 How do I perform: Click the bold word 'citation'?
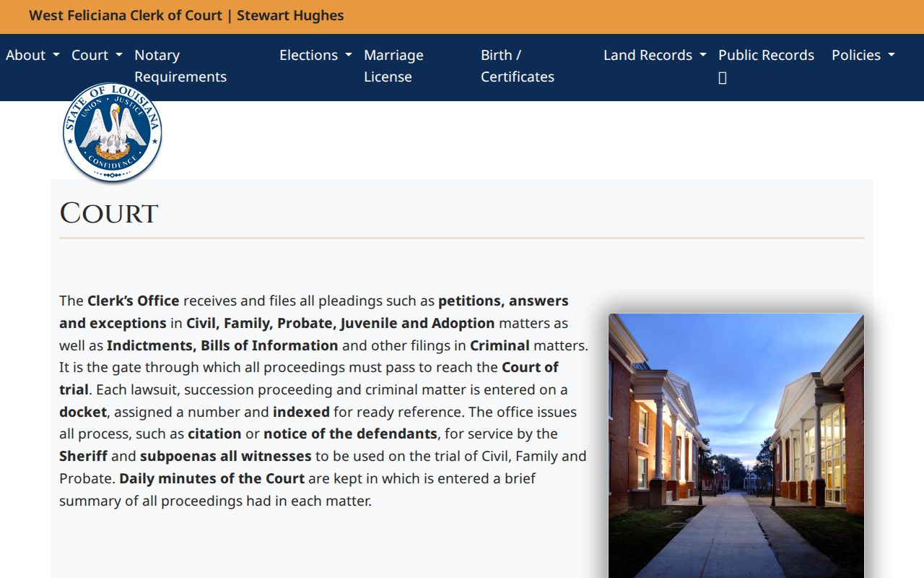tap(214, 433)
